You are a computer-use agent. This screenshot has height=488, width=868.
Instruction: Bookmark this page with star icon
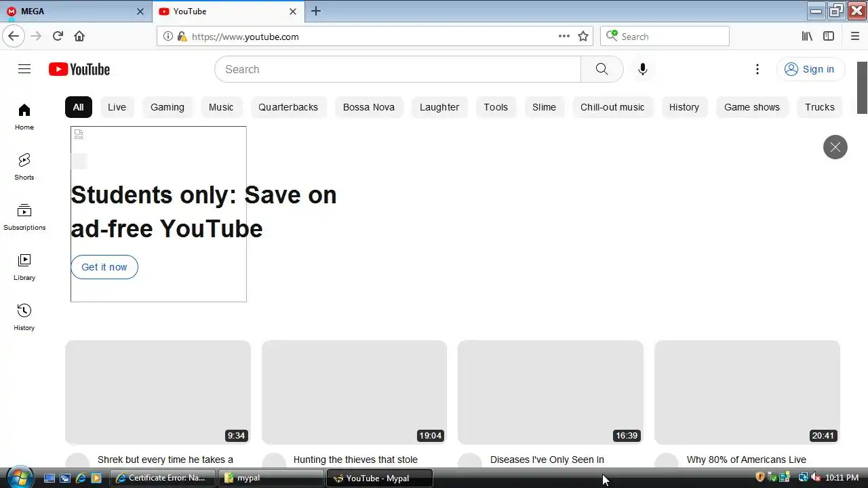tap(583, 37)
